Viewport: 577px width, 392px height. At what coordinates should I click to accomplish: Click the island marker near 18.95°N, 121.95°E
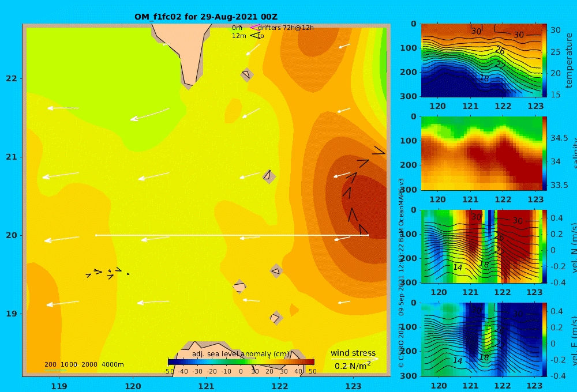(x=276, y=318)
